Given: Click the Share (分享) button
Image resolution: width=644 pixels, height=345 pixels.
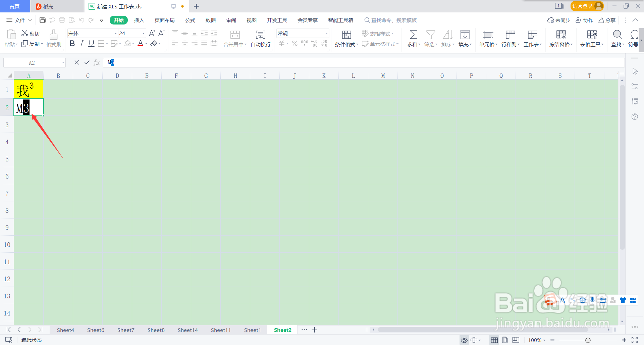Looking at the screenshot, I should 607,20.
